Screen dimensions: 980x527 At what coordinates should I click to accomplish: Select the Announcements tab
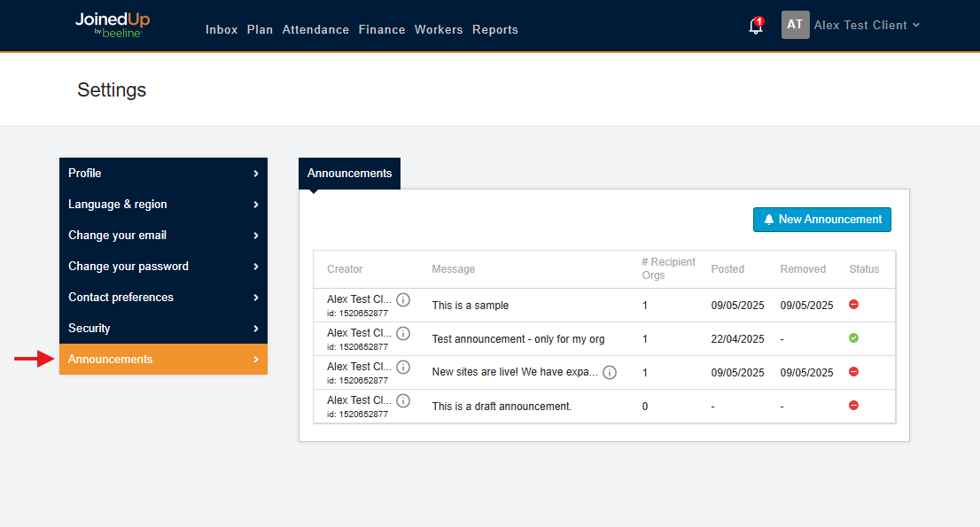pos(349,174)
